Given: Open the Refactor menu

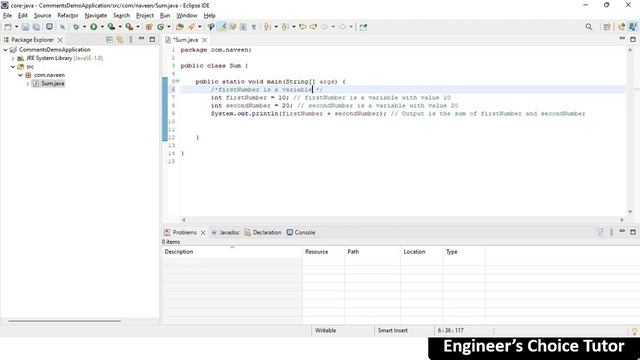Looking at the screenshot, I should pos(68,16).
